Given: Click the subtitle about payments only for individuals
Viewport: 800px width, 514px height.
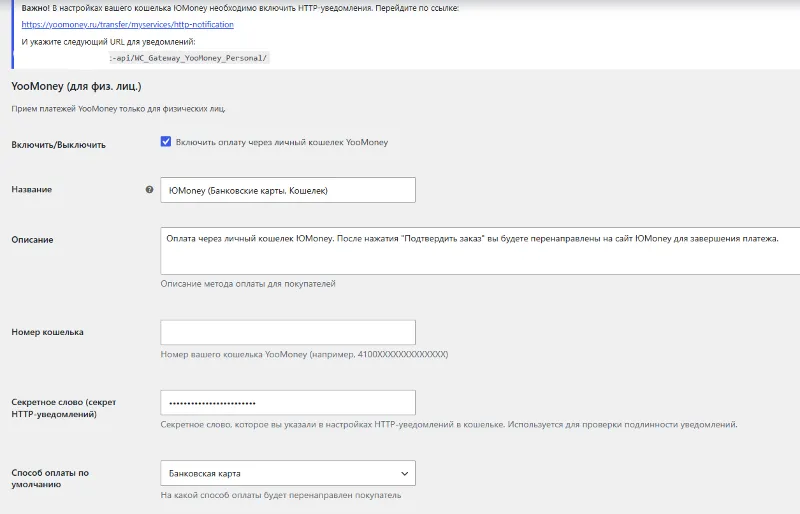Looking at the screenshot, I should pyautogui.click(x=118, y=109).
